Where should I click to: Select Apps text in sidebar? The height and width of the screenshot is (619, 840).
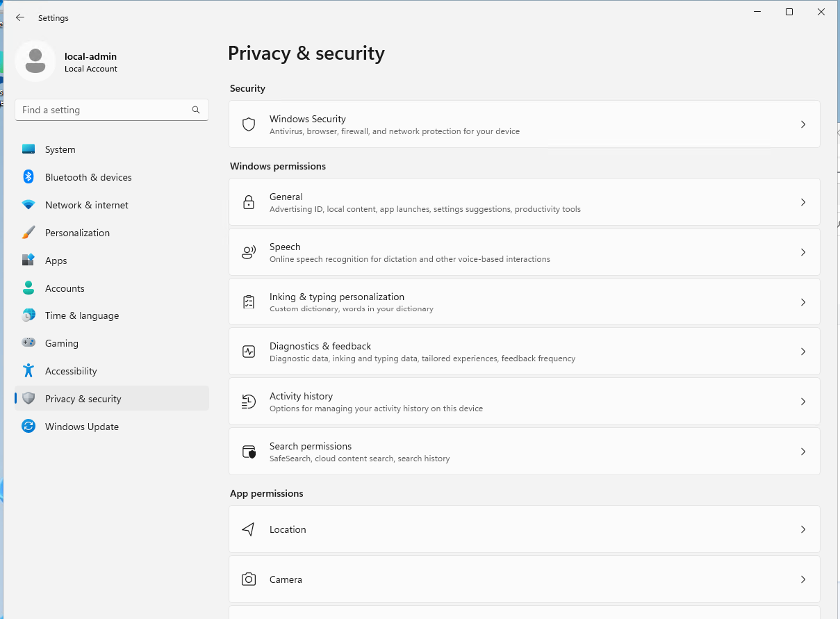pyautogui.click(x=56, y=261)
